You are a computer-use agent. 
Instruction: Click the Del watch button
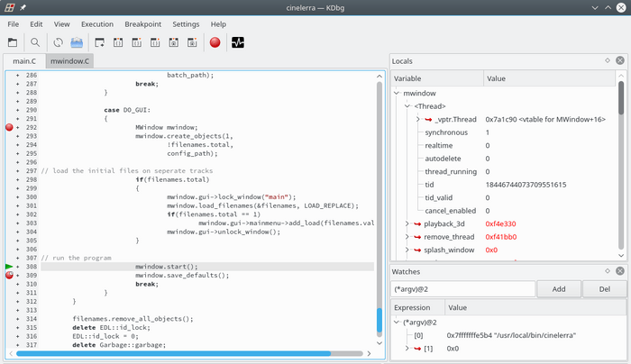coord(605,289)
